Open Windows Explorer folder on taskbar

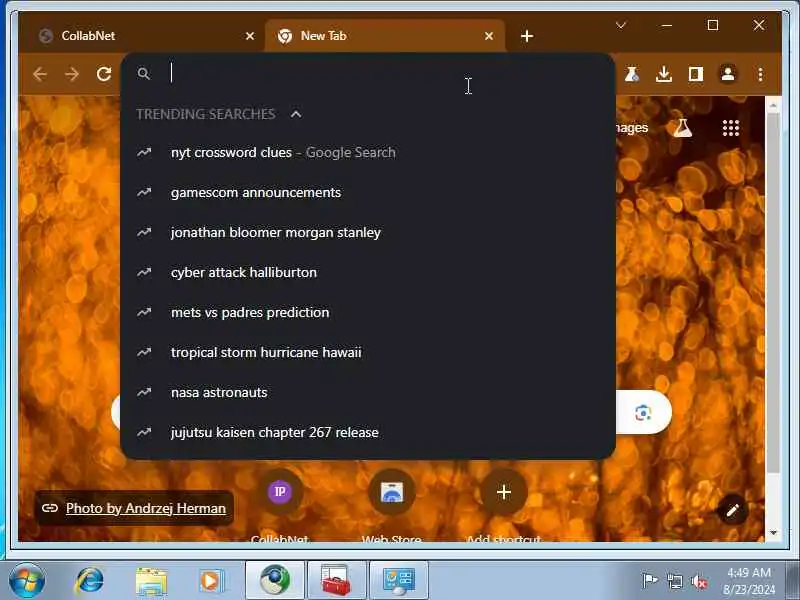click(x=151, y=581)
